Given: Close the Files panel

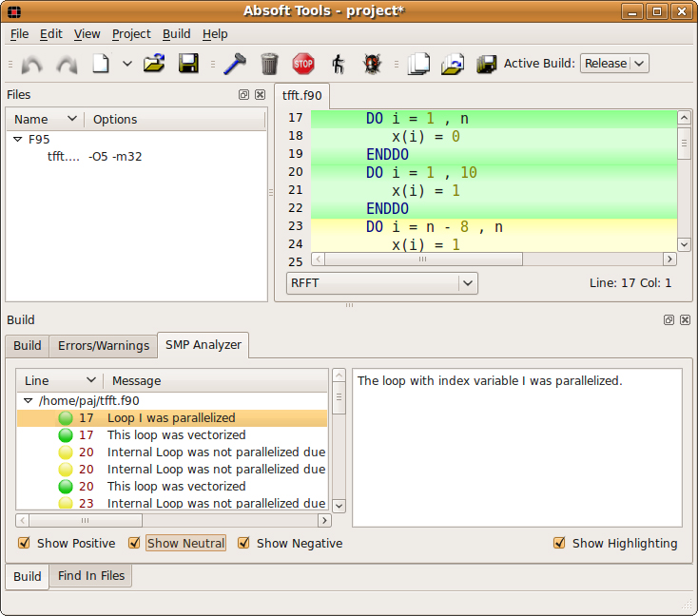Looking at the screenshot, I should point(260,94).
